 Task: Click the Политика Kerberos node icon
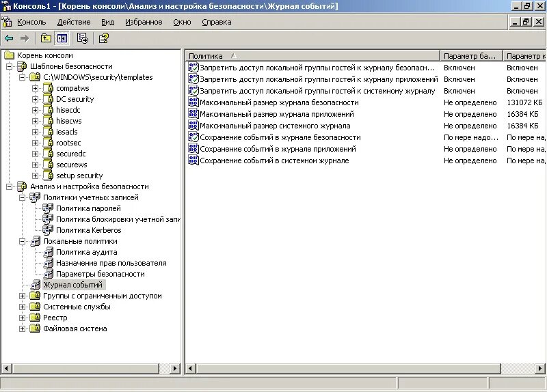tap(48, 230)
